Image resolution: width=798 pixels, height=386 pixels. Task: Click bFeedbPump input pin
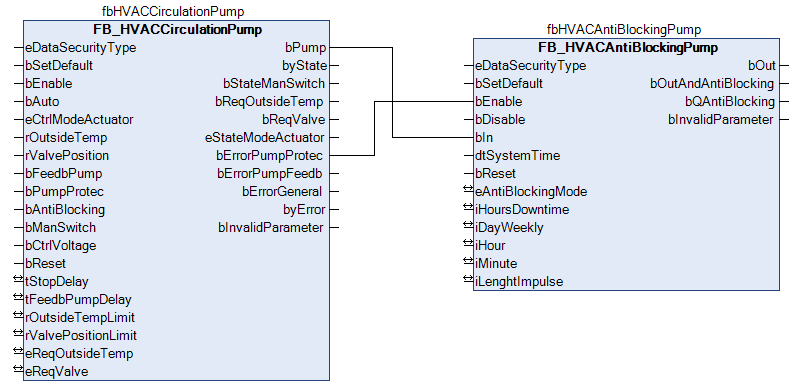pyautogui.click(x=64, y=174)
